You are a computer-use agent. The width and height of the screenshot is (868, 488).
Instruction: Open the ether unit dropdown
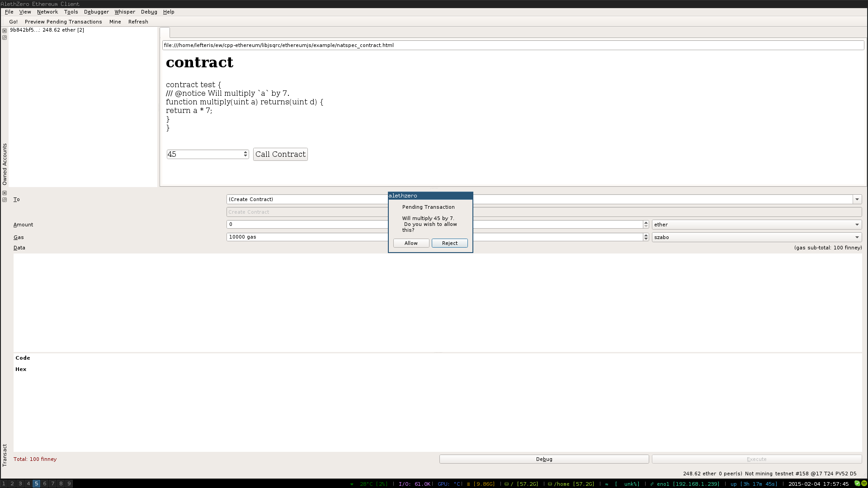(x=757, y=225)
